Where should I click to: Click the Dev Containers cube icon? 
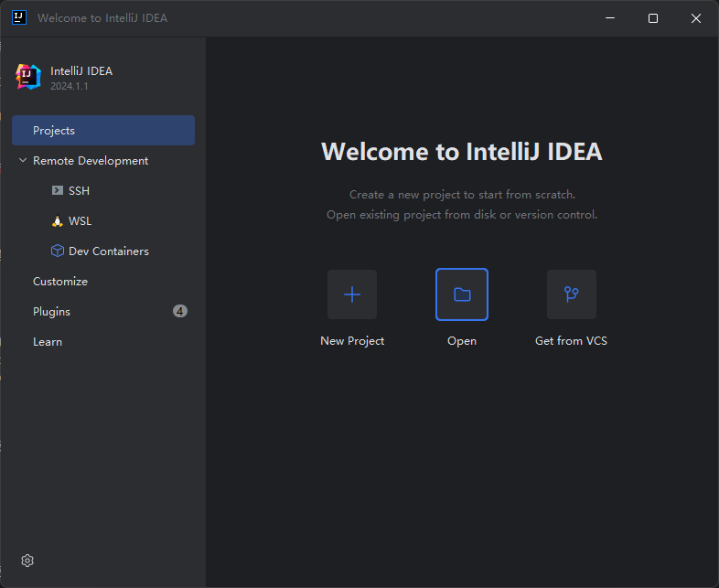pyautogui.click(x=58, y=251)
